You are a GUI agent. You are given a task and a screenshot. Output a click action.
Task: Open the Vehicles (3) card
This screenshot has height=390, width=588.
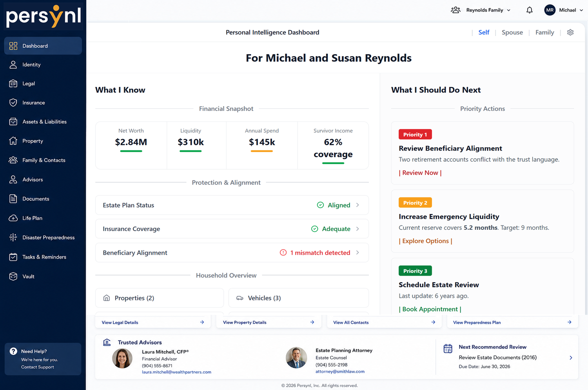(298, 298)
